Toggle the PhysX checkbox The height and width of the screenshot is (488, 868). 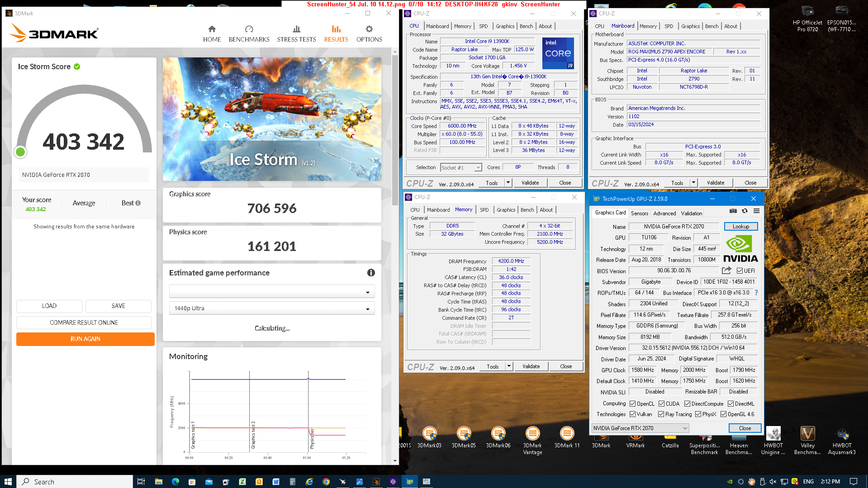(x=698, y=414)
